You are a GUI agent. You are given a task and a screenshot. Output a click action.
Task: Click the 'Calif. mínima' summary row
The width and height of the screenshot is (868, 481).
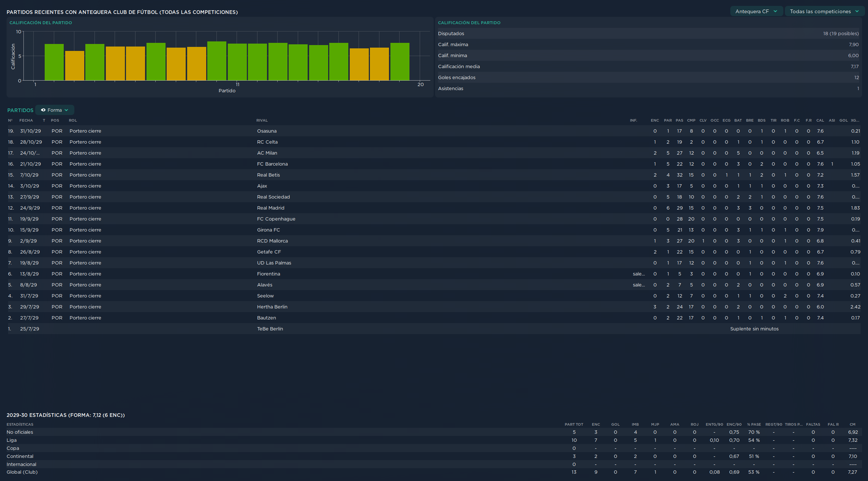point(648,56)
